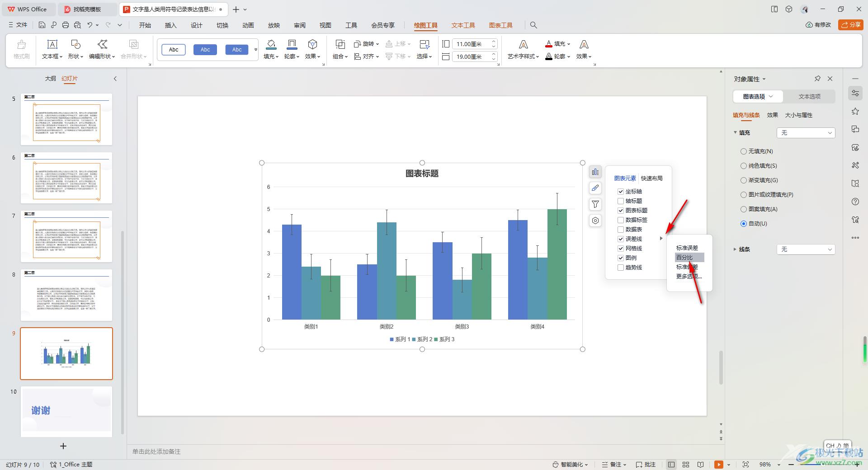868x470 pixels.
Task: Click the help question mark in sidebar
Action: [855, 202]
